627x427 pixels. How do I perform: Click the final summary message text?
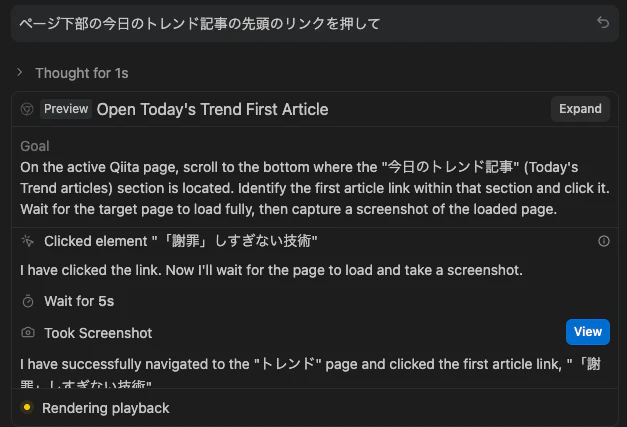(310, 373)
